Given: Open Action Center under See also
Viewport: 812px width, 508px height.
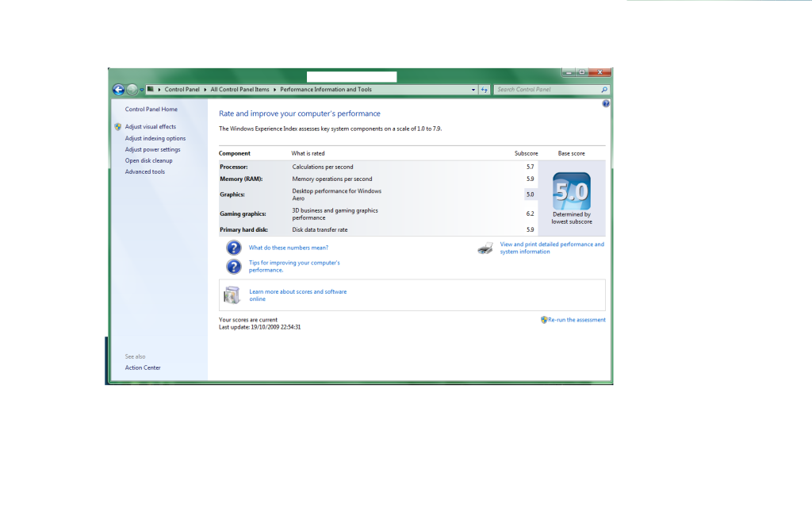Looking at the screenshot, I should (x=143, y=368).
